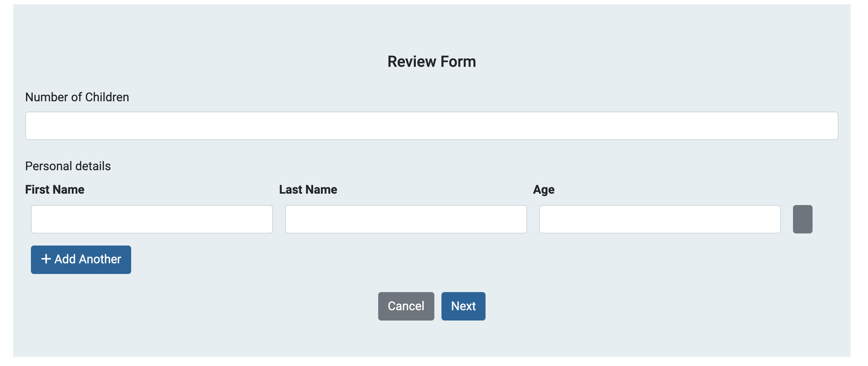Image resolution: width=868 pixels, height=366 pixels.
Task: Click the First Name column label
Action: (55, 189)
